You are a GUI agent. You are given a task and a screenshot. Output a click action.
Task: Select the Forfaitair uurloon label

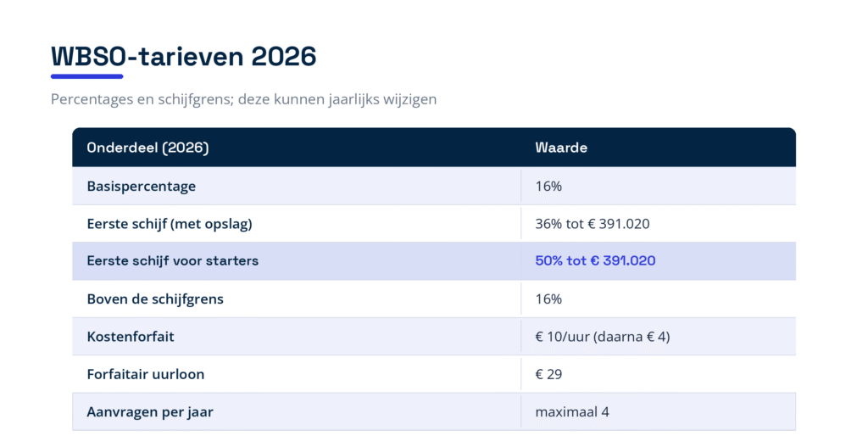coord(146,374)
